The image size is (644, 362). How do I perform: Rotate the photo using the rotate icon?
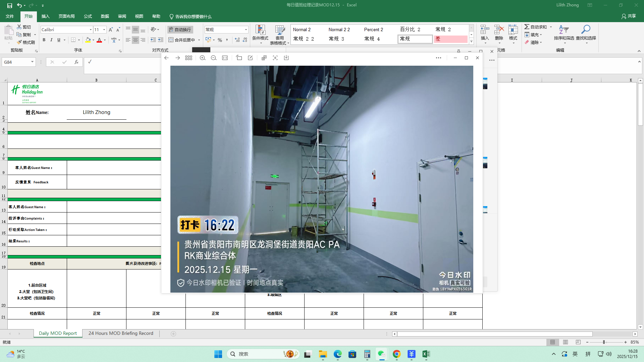tap(239, 58)
